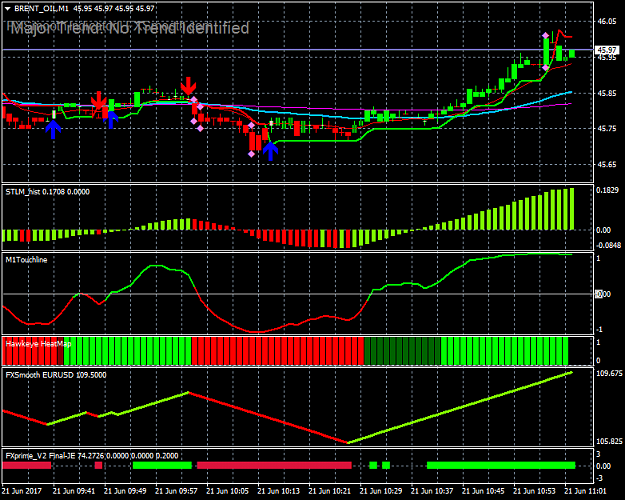
Task: Click the 21 Jun 10:29 time label
Action: pos(381,491)
